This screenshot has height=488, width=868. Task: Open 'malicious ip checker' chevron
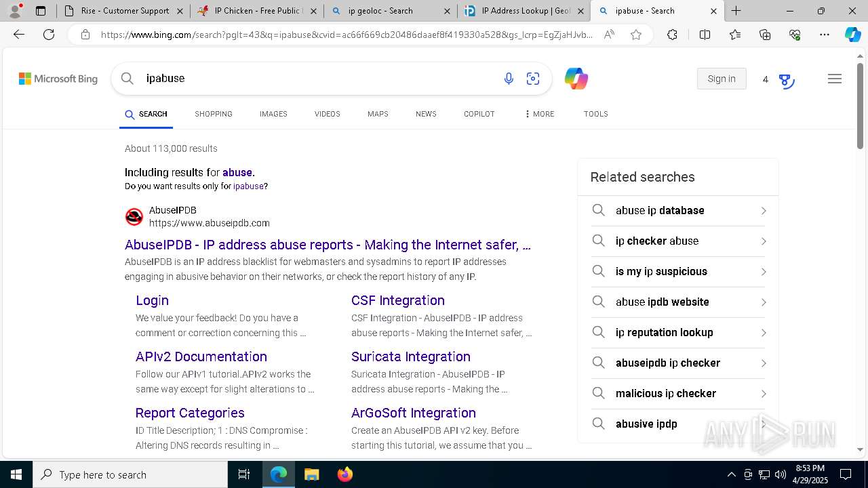(764, 394)
